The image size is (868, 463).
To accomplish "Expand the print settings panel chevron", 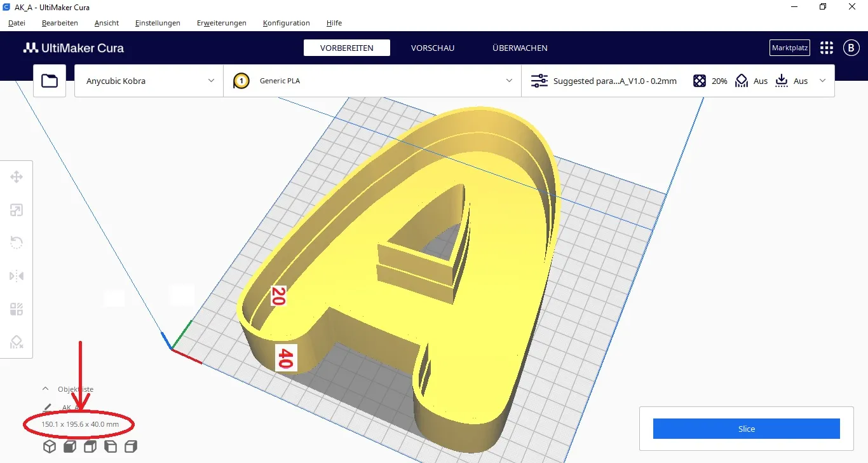I will coord(823,81).
